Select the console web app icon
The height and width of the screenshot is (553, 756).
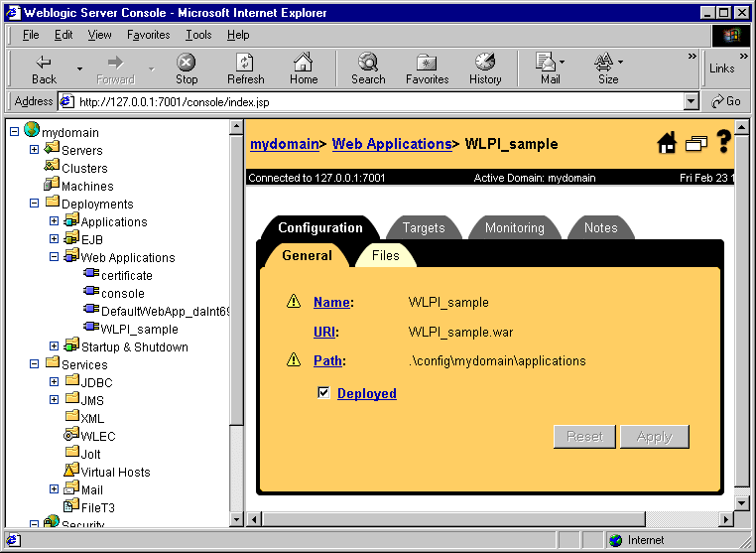(91, 292)
